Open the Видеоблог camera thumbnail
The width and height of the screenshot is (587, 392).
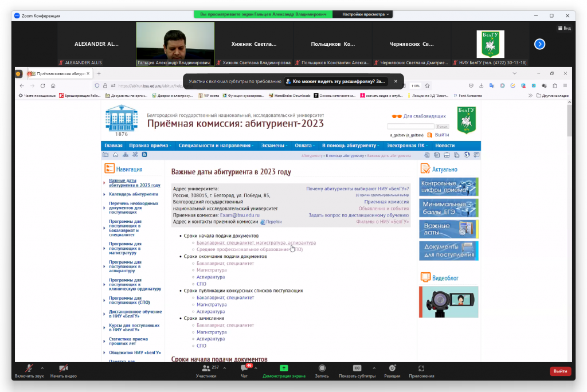(x=448, y=302)
